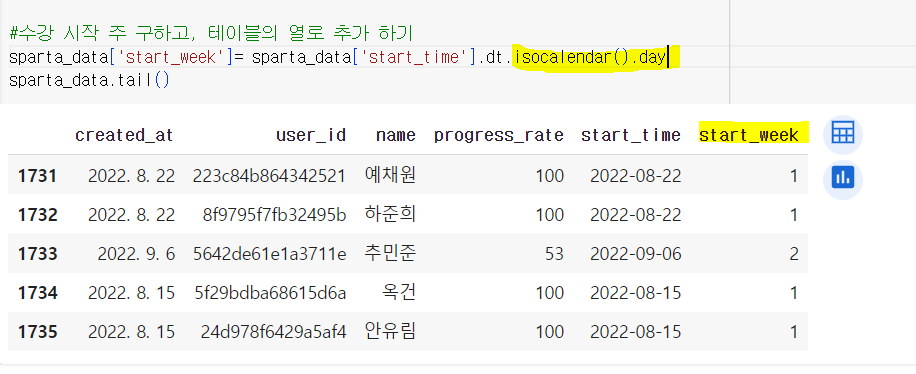Click the name 추민준
This screenshot has height=374, width=916.
(390, 254)
